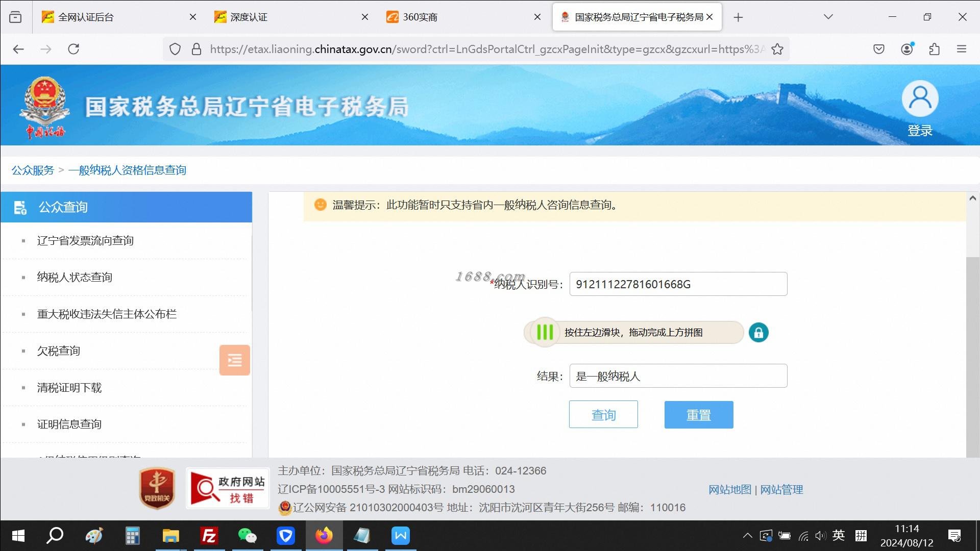
Task: Click the 辽公网安备 police badge icon
Action: pos(285,508)
